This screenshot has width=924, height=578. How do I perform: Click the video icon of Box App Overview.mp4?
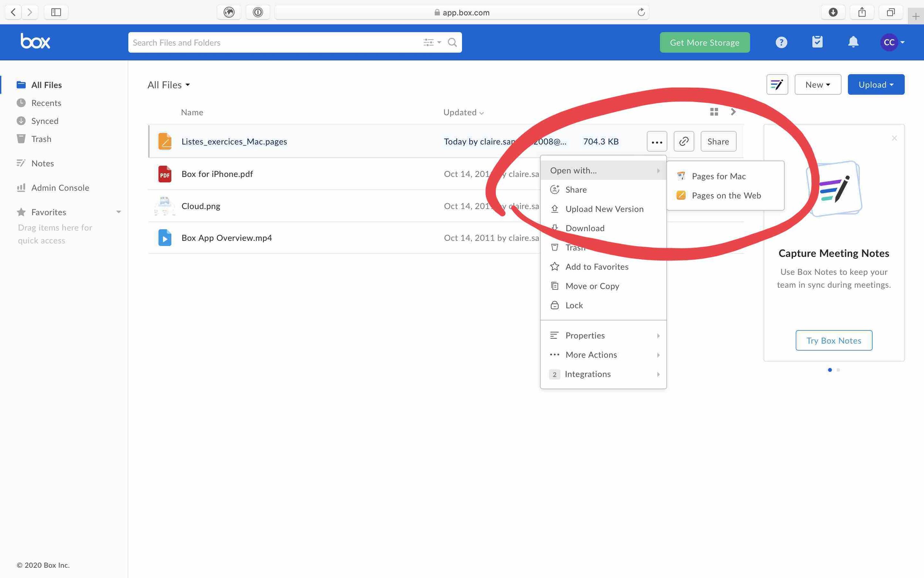(164, 238)
